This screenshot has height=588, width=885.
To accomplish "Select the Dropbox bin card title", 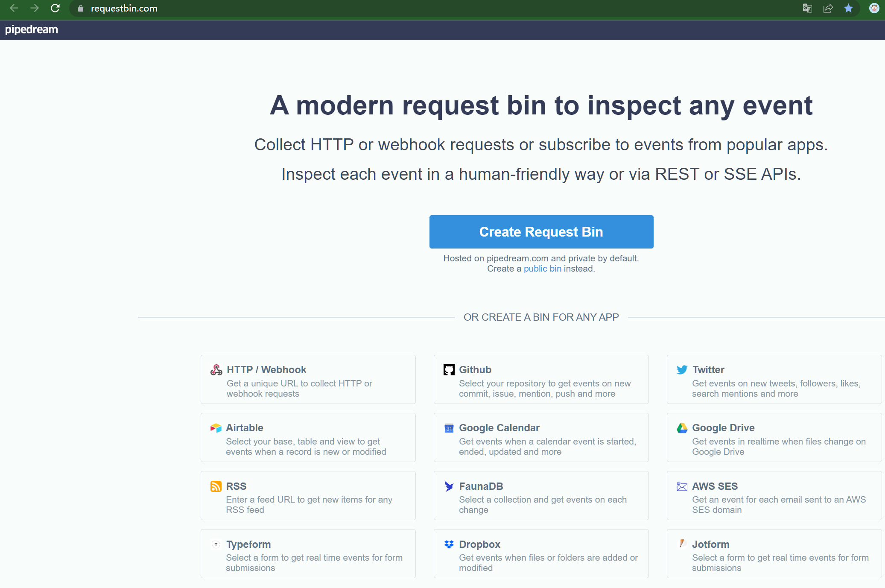I will tap(479, 544).
